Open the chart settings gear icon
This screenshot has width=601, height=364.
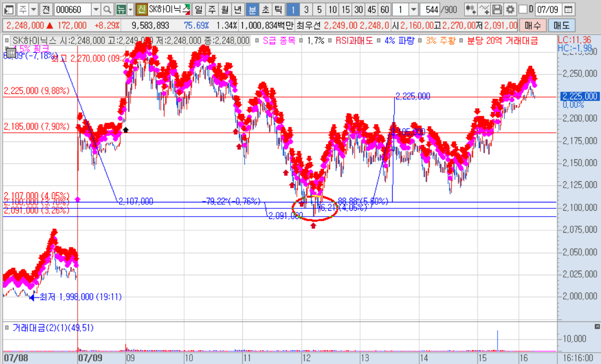click(x=510, y=9)
